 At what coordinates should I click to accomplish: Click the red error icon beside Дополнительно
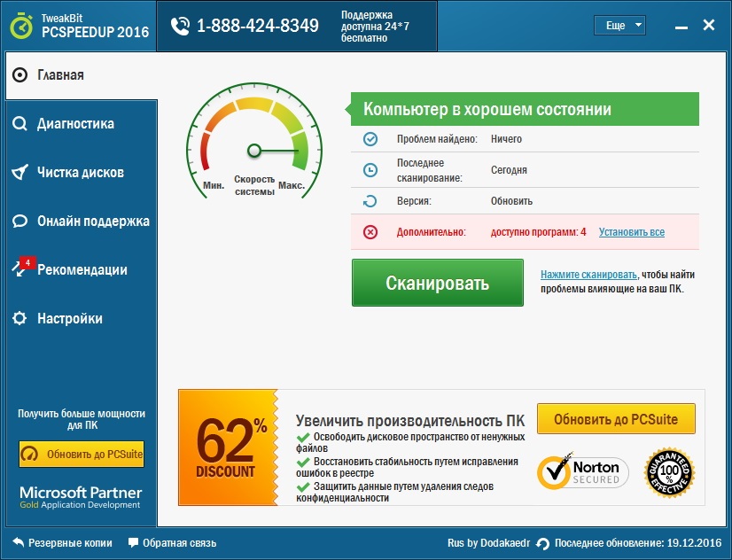(x=370, y=232)
